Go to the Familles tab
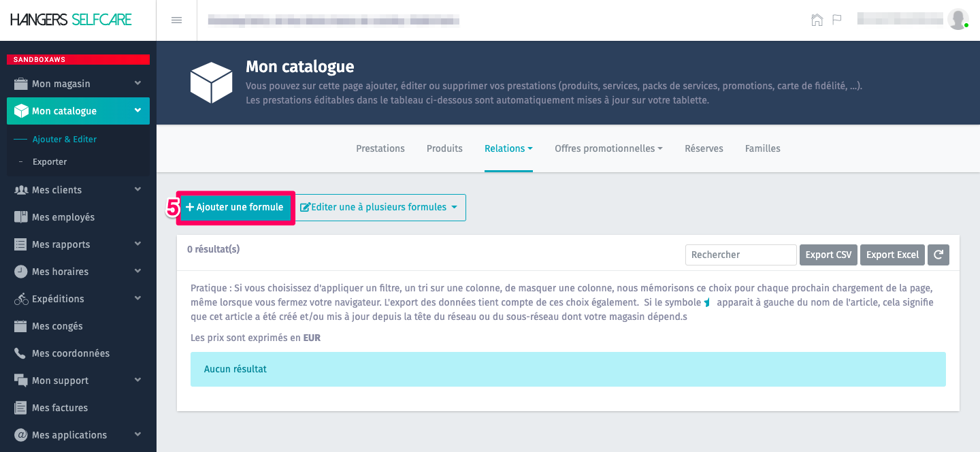This screenshot has width=980, height=452. click(x=762, y=148)
